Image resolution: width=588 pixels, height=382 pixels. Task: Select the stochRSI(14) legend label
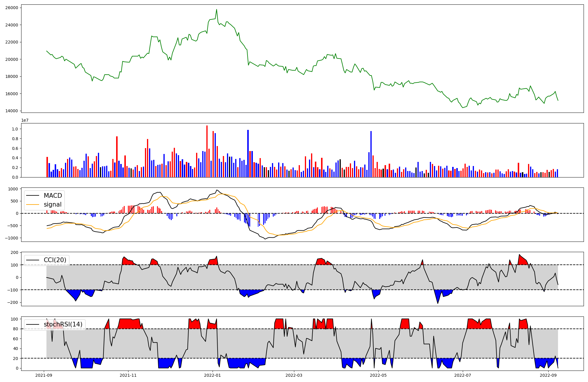pos(63,324)
